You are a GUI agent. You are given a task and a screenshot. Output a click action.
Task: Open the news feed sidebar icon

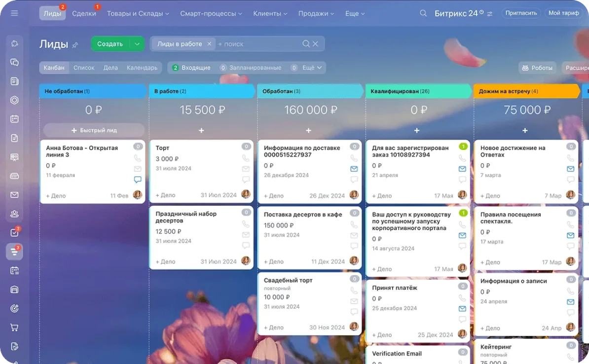tap(14, 81)
